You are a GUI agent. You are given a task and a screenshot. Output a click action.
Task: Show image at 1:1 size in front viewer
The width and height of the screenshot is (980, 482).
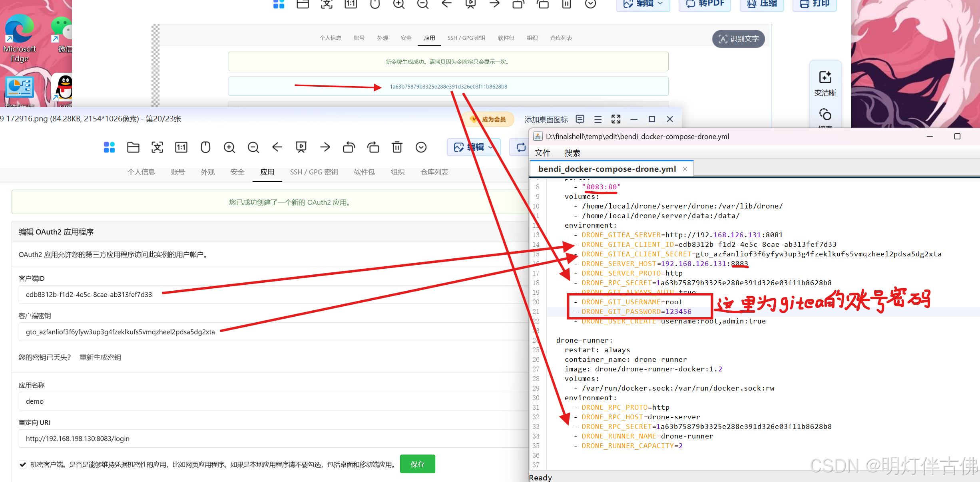181,147
